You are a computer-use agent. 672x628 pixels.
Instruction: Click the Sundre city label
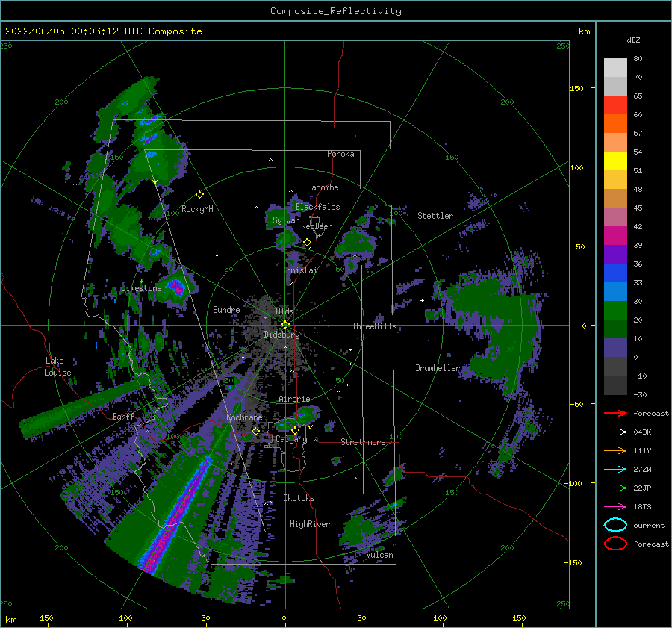click(x=226, y=309)
